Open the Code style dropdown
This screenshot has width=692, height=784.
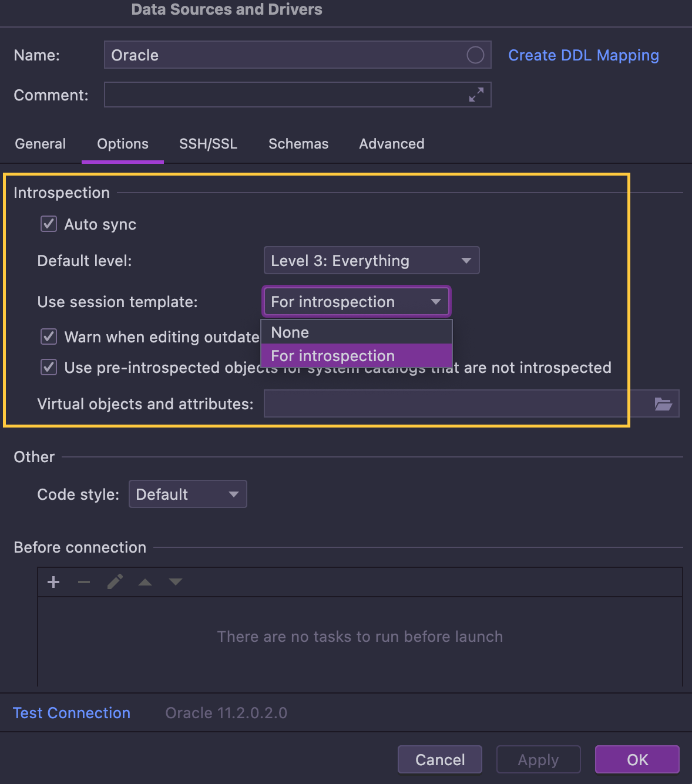pyautogui.click(x=187, y=494)
